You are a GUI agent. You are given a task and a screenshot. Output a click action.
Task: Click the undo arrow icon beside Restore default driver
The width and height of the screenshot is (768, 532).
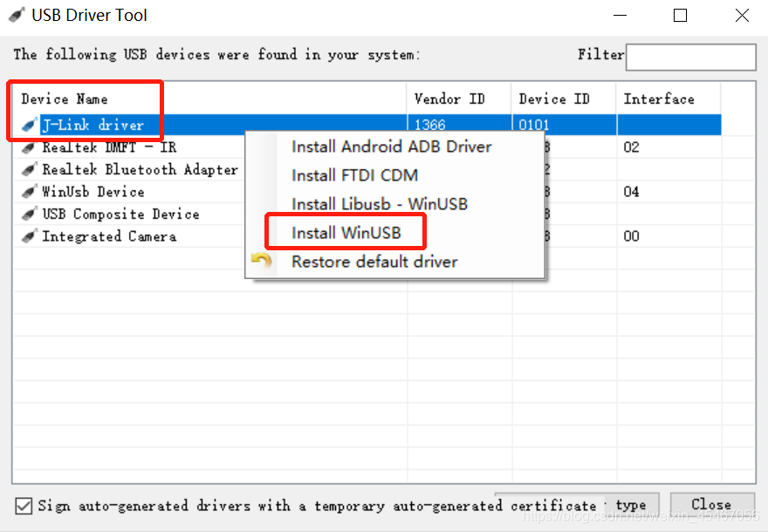pyautogui.click(x=261, y=261)
